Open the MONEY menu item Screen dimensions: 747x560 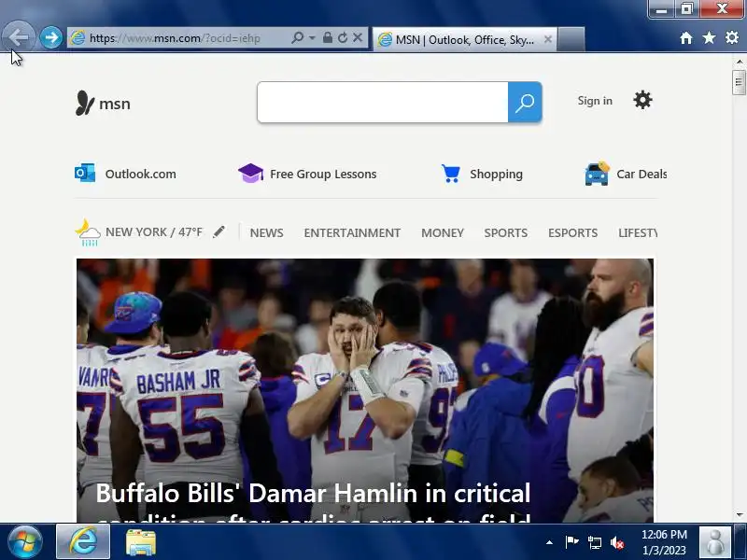(442, 232)
